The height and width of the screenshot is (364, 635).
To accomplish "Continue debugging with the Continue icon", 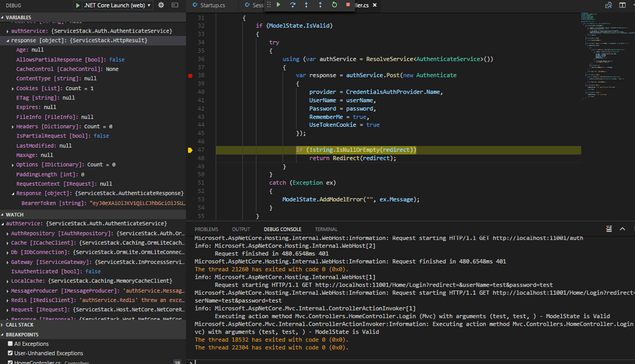I will [x=278, y=5].
